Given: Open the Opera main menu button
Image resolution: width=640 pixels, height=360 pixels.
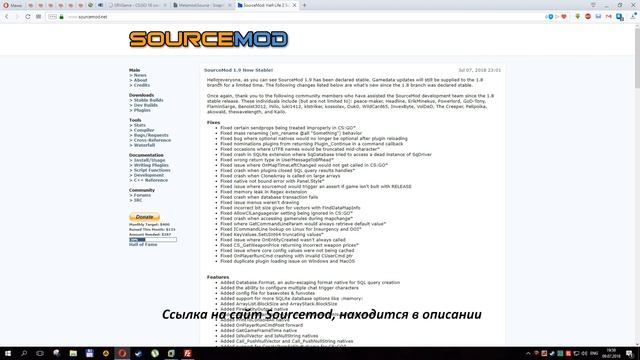Looking at the screenshot, I should point(12,5).
